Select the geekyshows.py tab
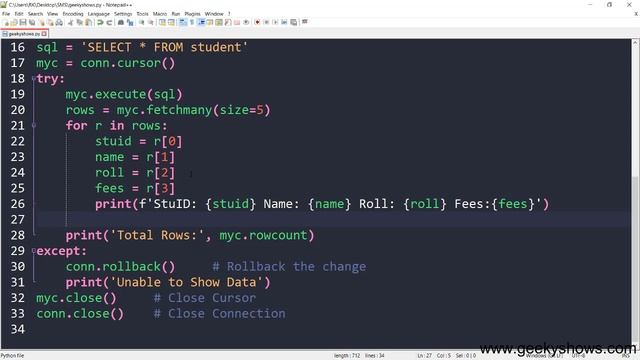The height and width of the screenshot is (360, 640). click(x=24, y=34)
